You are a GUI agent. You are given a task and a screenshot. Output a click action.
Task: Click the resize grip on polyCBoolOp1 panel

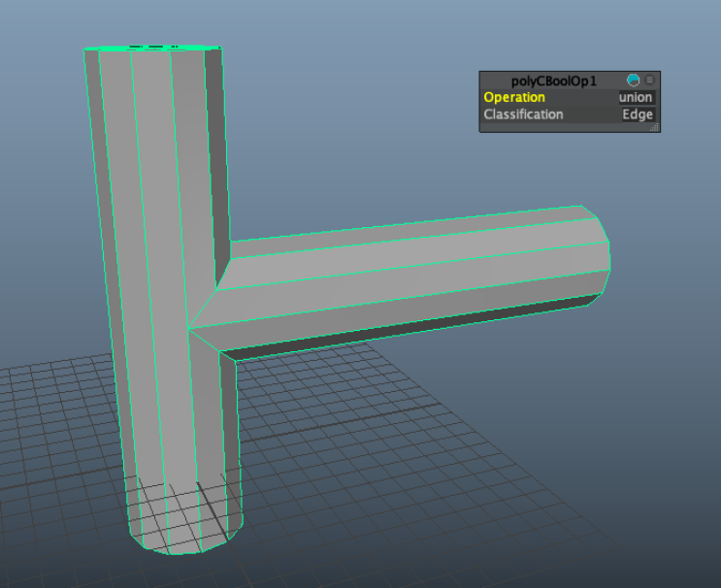click(654, 128)
